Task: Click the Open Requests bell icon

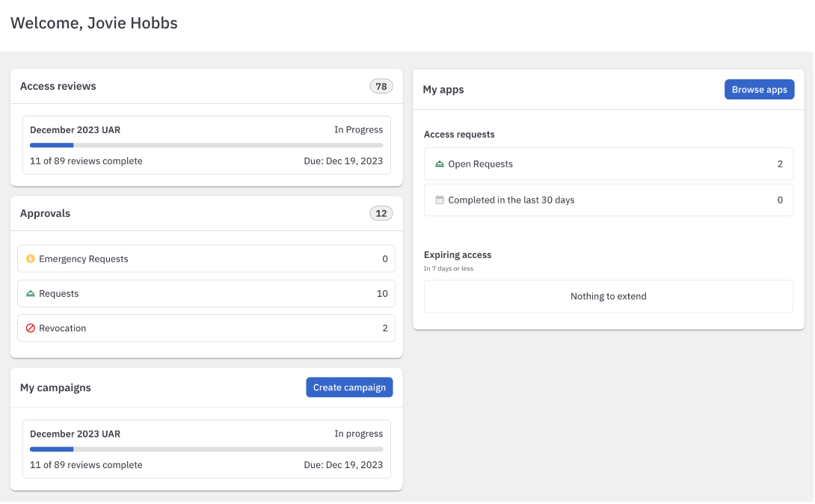Action: (x=439, y=165)
